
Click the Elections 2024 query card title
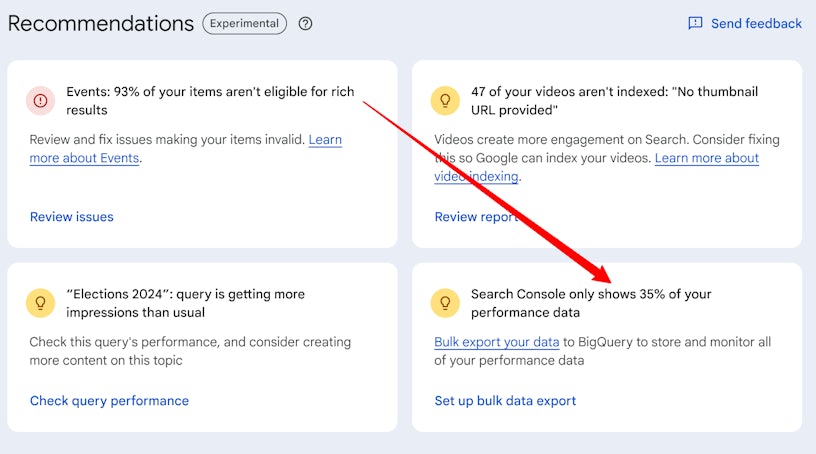pyautogui.click(x=185, y=303)
